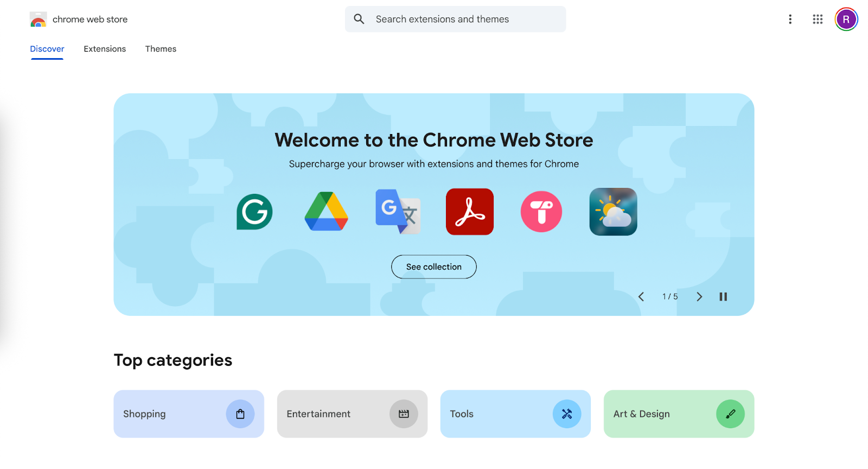Screen dimensions: 868x469
Task: Click the 1 / 5 slide counter
Action: [670, 296]
